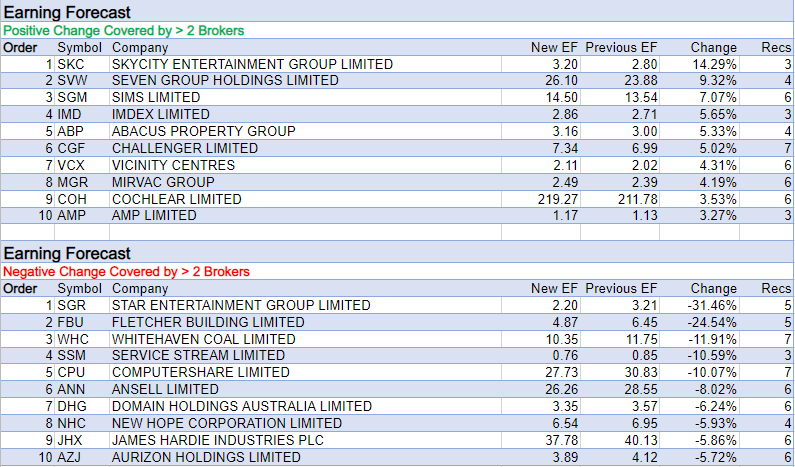The height and width of the screenshot is (467, 795).
Task: Click the FBU symbol cell
Action: point(70,322)
